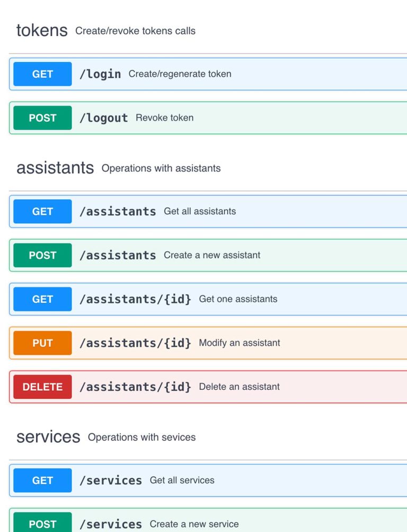
Task: Expand the GET /assistants/{id} endpoint
Action: (212, 299)
